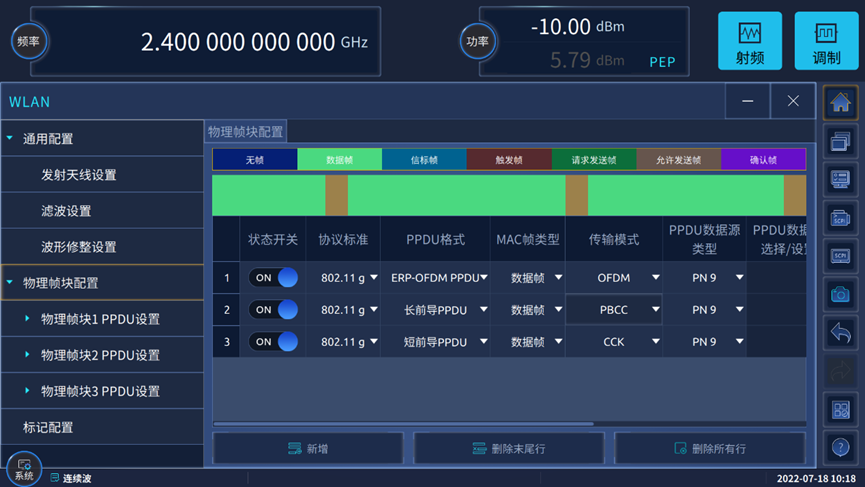Click the 请求发送帧 legend swatch

point(594,159)
